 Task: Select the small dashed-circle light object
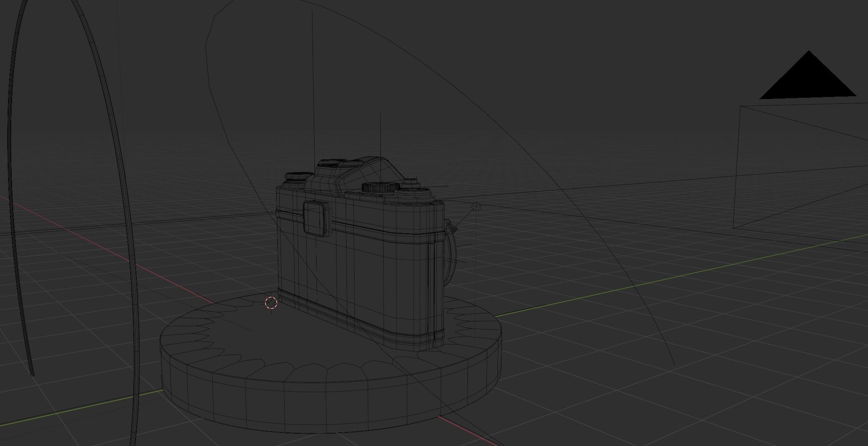pyautogui.click(x=476, y=206)
